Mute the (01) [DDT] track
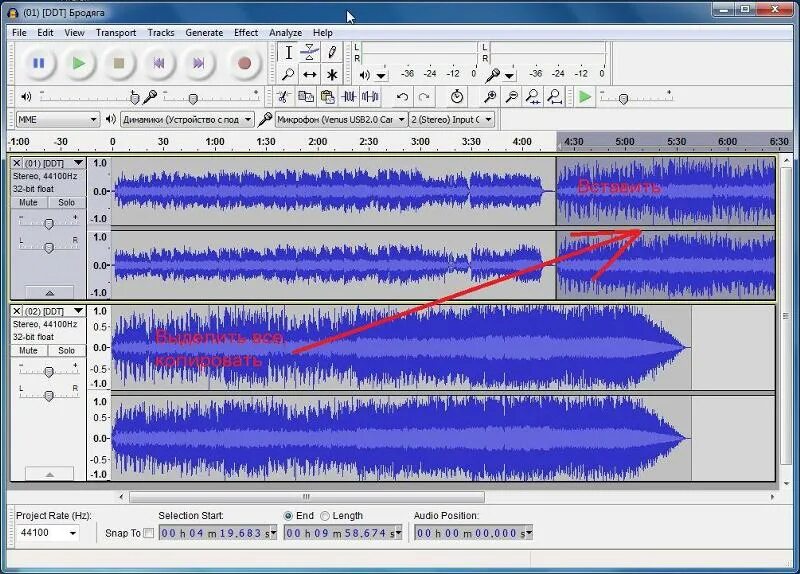This screenshot has width=800, height=574. click(x=29, y=203)
